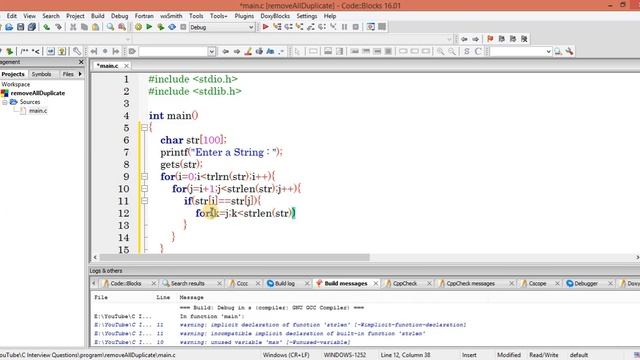Switch to the Search results tab

point(187,283)
